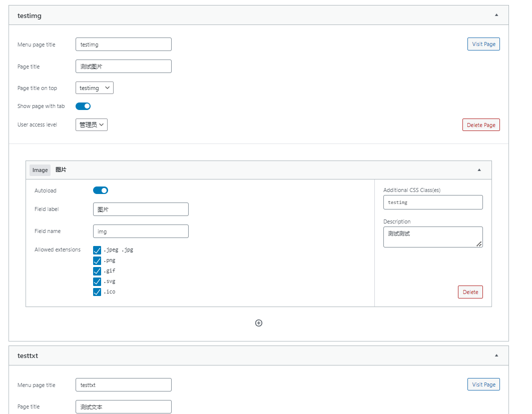This screenshot has height=414, width=532.
Task: Click Visit Page for testimg
Action: (x=483, y=44)
